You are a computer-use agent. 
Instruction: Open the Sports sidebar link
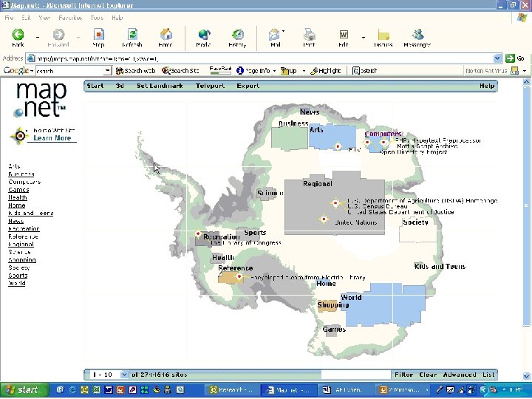coord(18,276)
